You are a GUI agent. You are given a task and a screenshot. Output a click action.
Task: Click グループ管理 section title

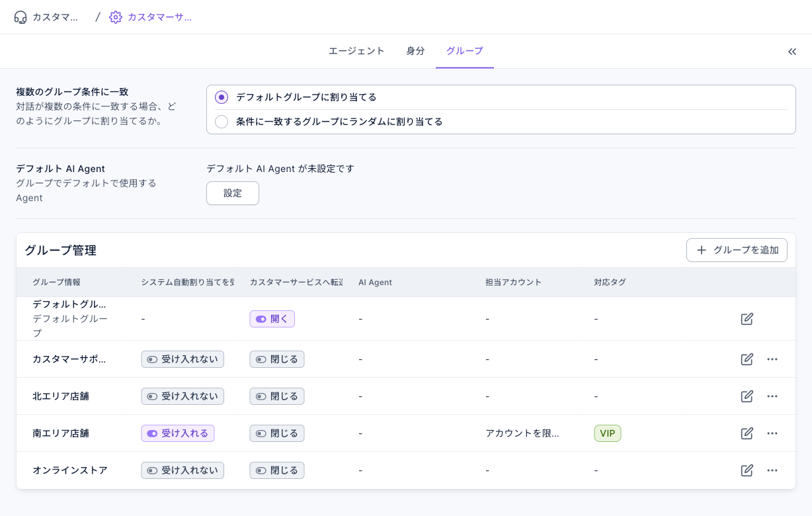(x=60, y=250)
